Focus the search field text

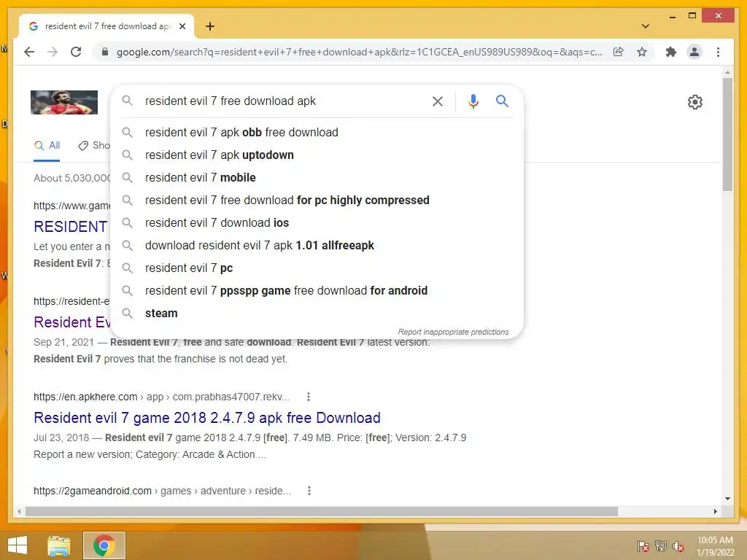(x=230, y=101)
